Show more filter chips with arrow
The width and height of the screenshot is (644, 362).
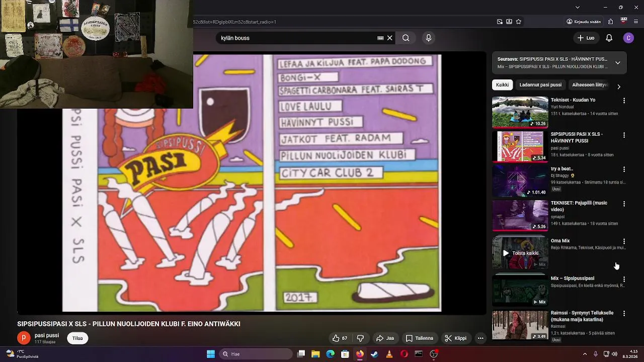tap(618, 86)
